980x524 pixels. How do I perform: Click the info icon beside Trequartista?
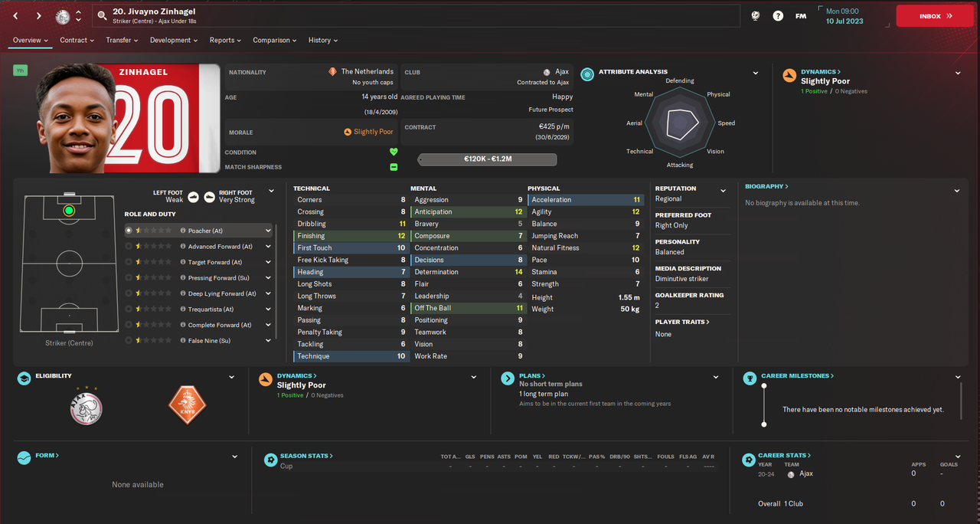183,309
